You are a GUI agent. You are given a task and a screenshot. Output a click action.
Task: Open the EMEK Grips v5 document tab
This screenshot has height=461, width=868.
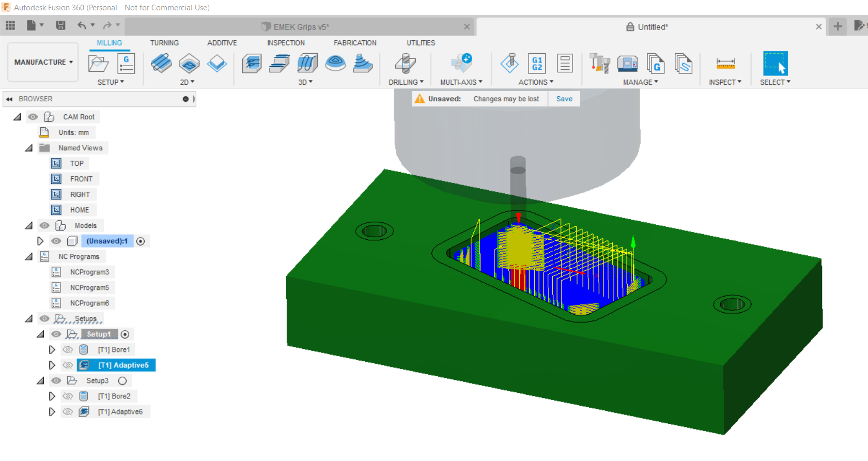pyautogui.click(x=301, y=27)
